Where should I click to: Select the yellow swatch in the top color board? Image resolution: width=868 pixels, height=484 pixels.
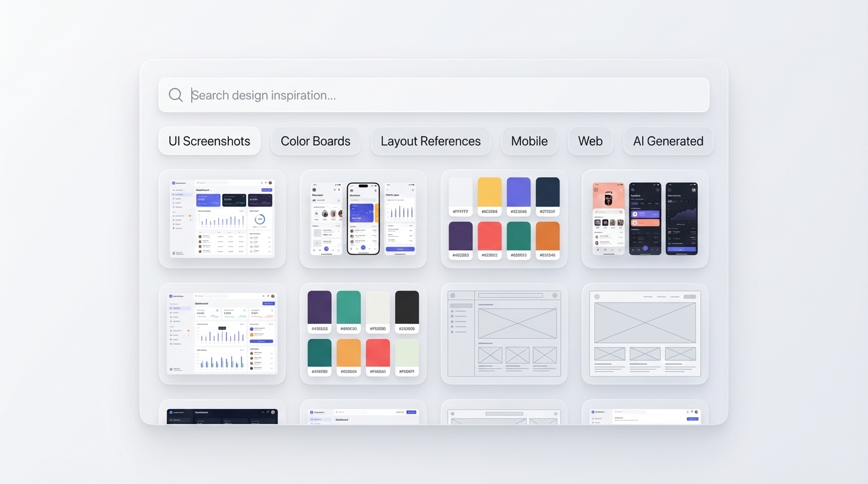point(489,195)
